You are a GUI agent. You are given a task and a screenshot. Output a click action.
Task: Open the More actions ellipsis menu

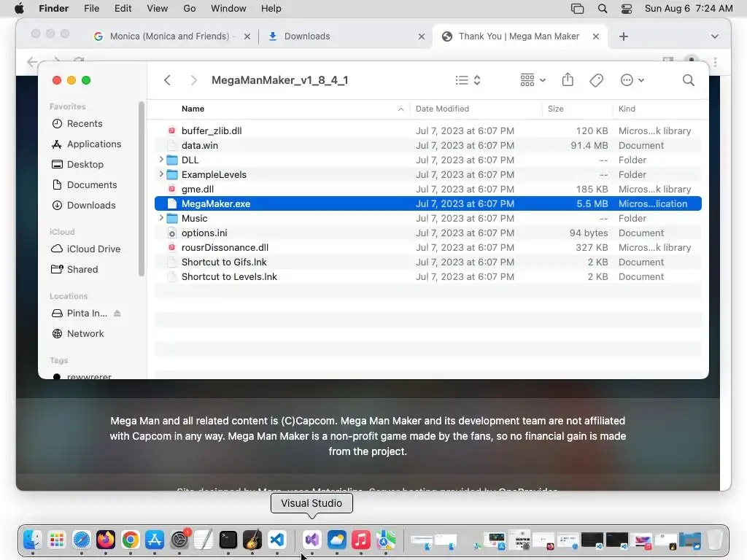632,80
